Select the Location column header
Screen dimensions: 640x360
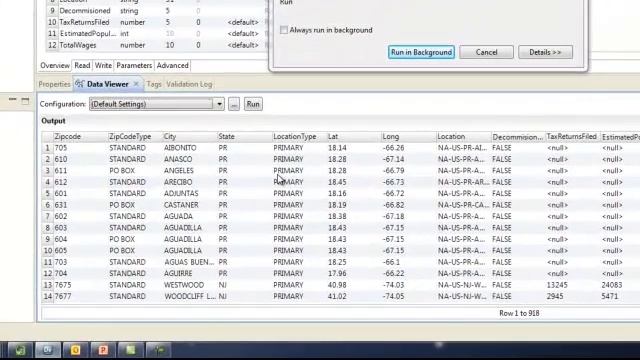463,136
